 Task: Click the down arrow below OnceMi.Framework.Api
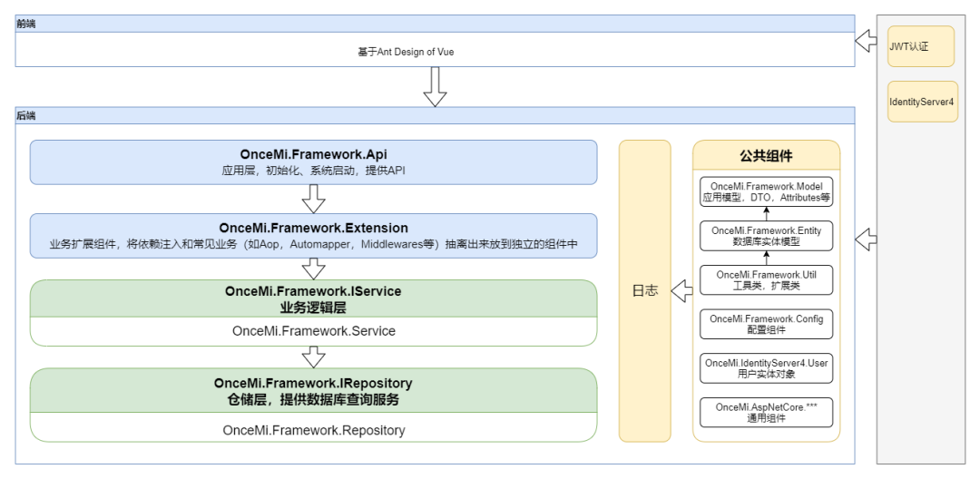(313, 198)
